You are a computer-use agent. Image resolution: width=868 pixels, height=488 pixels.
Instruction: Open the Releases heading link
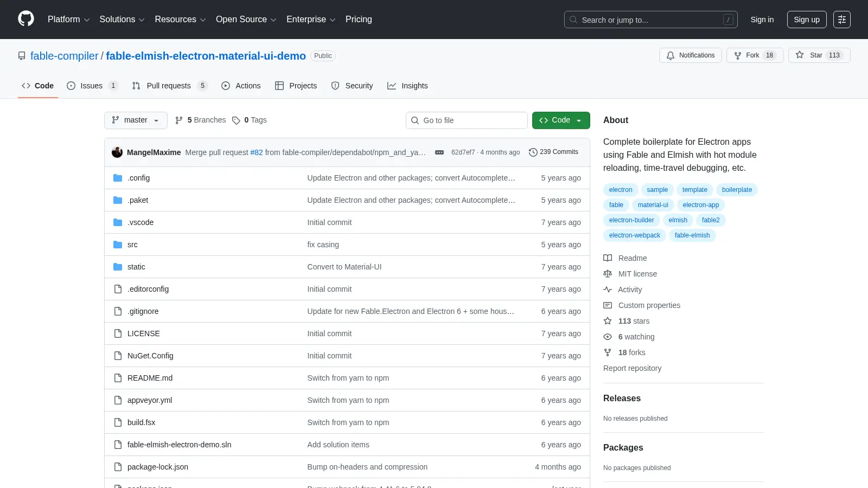pyautogui.click(x=622, y=398)
